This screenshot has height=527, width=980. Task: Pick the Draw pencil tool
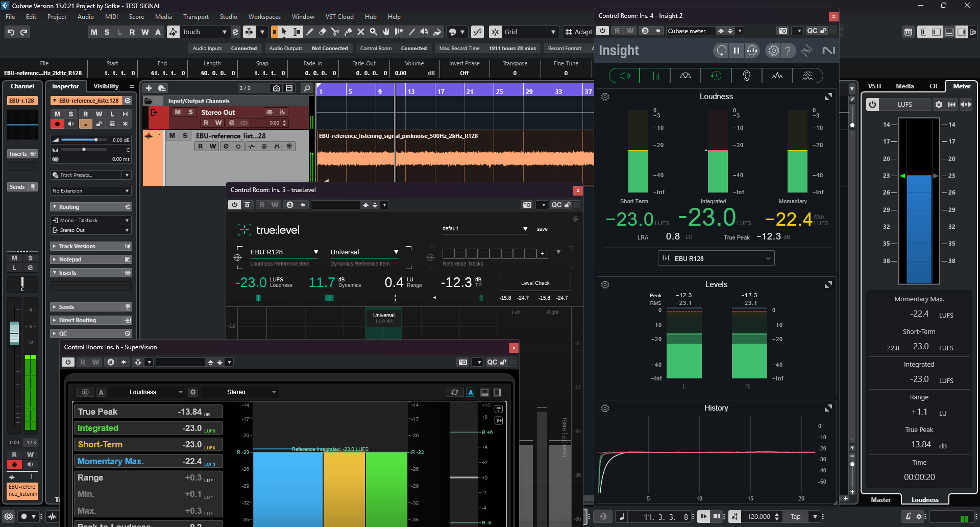tap(310, 32)
